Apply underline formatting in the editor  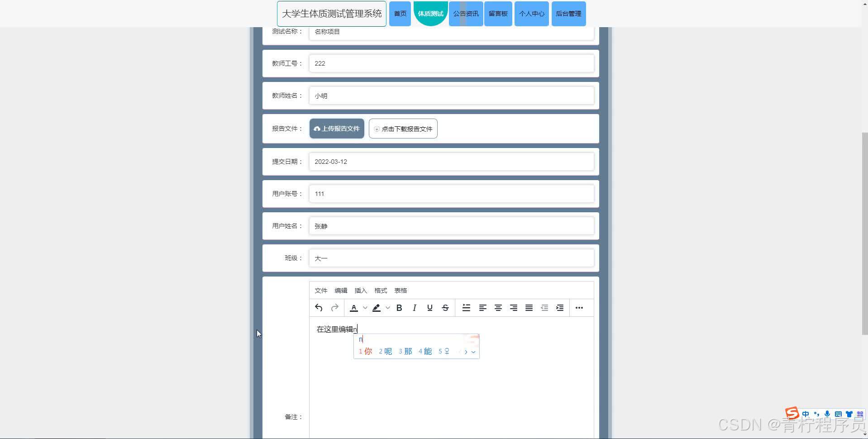point(429,307)
